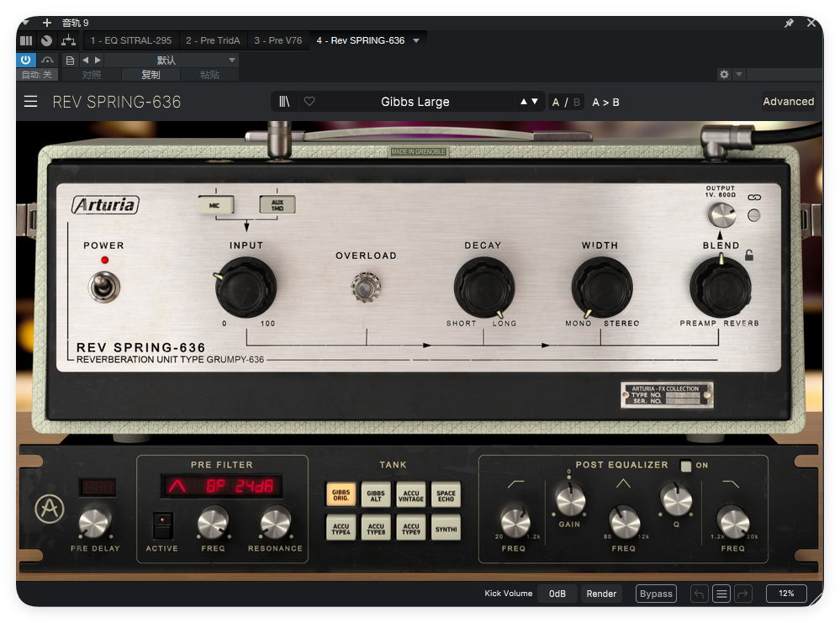Click the sidechain icon next to power

click(x=48, y=60)
